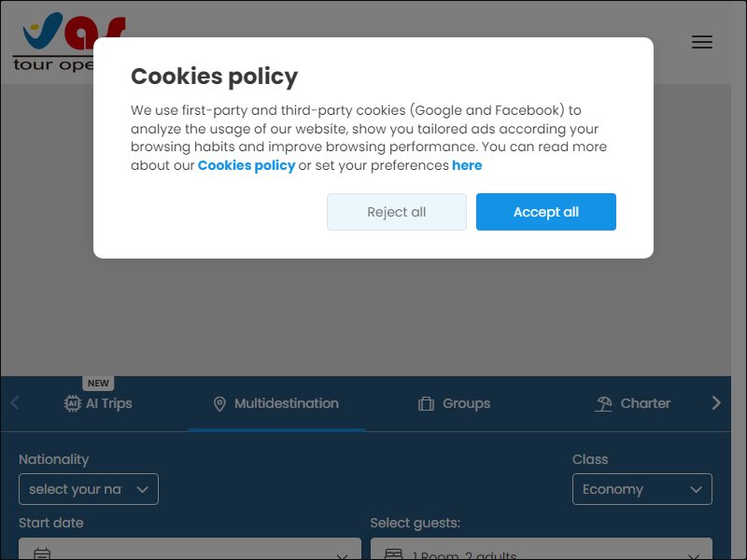The width and height of the screenshot is (747, 560).
Task: Click the calendar icon in Start date
Action: click(42, 553)
